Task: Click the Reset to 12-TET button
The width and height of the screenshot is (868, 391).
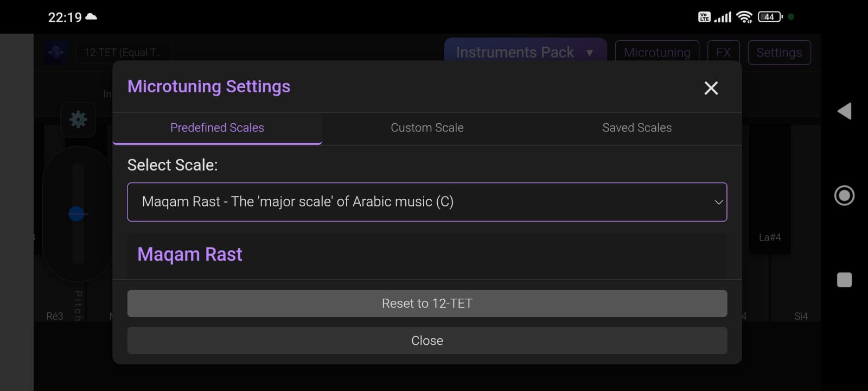Action: [427, 304]
